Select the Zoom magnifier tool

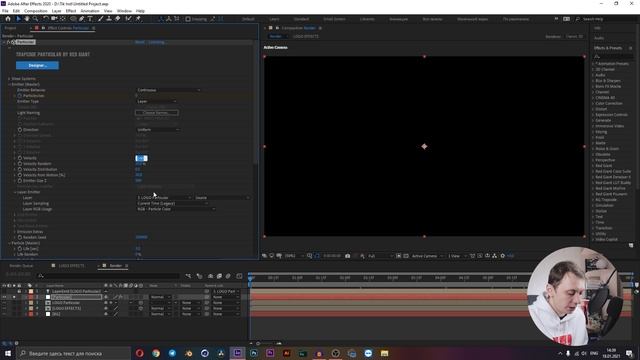pos(36,19)
